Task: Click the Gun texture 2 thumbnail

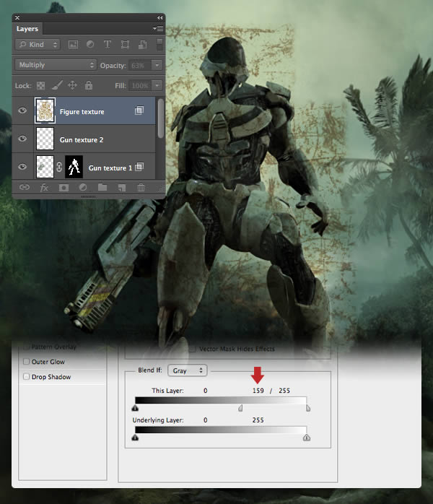Action: pyautogui.click(x=45, y=139)
